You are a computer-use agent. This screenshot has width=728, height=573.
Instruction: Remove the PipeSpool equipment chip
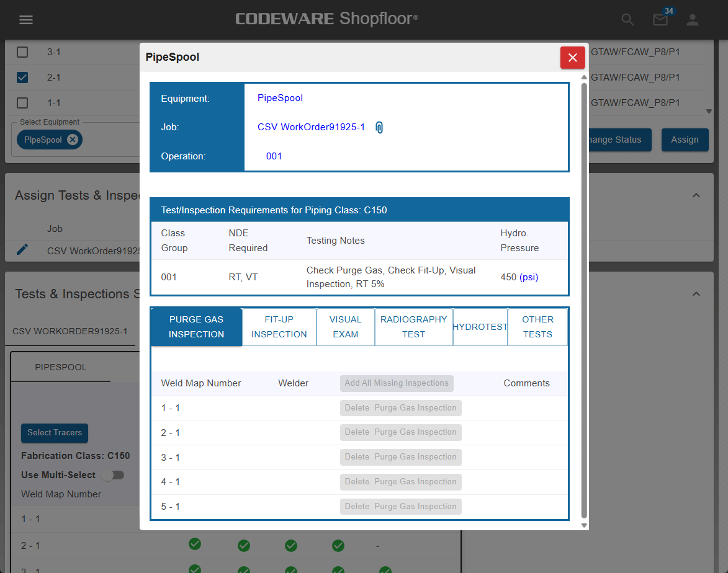point(73,140)
